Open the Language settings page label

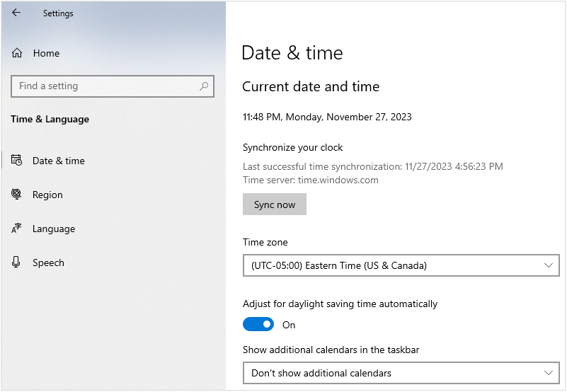54,229
